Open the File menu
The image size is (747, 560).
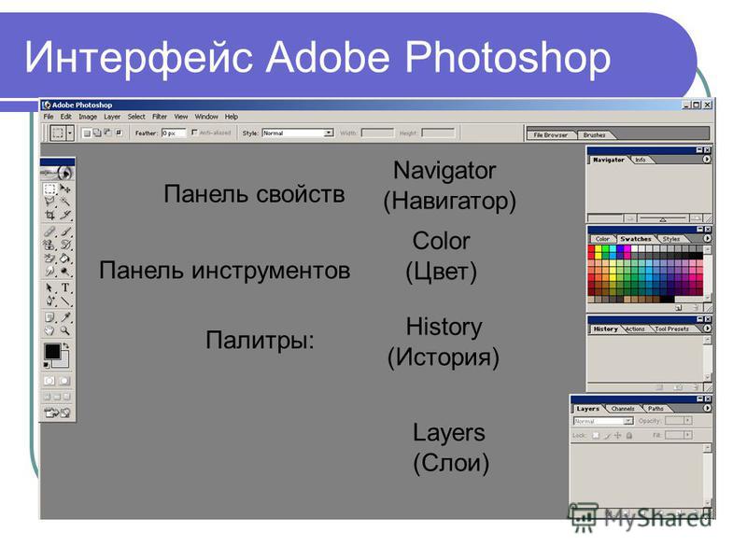point(49,117)
